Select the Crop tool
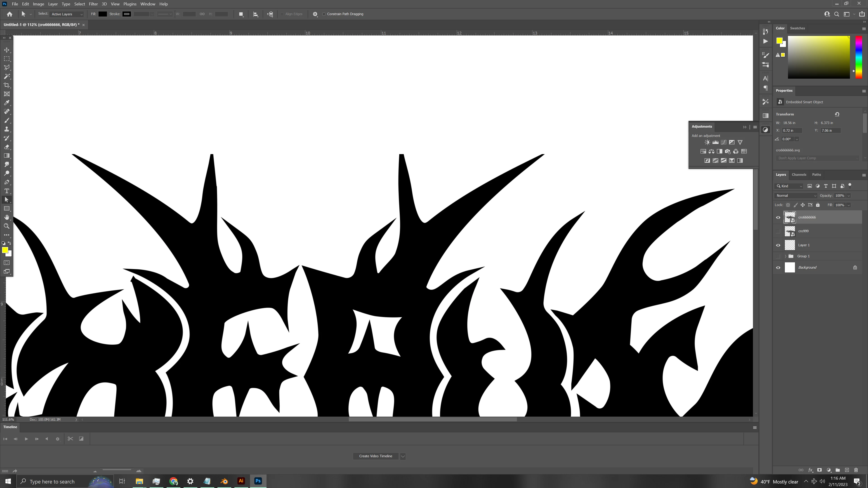 (x=7, y=85)
